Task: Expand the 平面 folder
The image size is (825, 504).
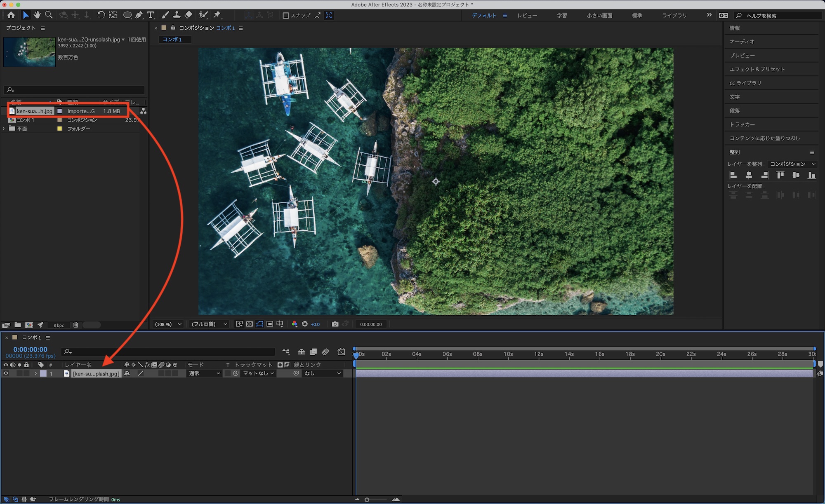Action: point(4,129)
